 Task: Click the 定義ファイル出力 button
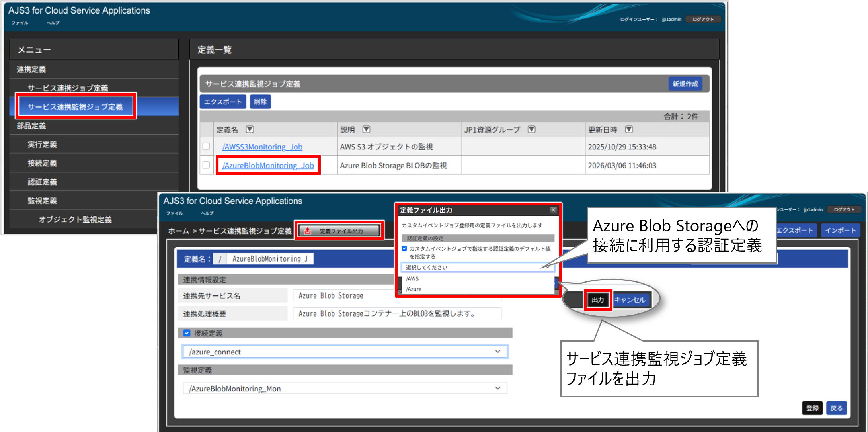(x=339, y=231)
